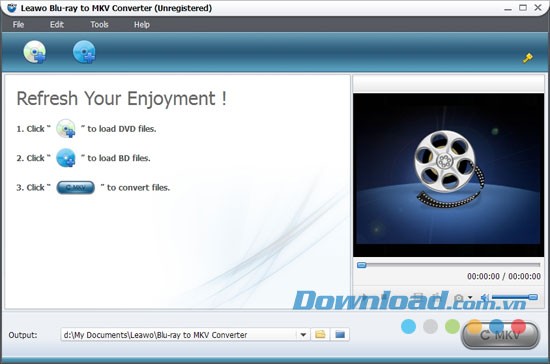Click the film reel preview area
The width and height of the screenshot is (550, 364).
(449, 175)
